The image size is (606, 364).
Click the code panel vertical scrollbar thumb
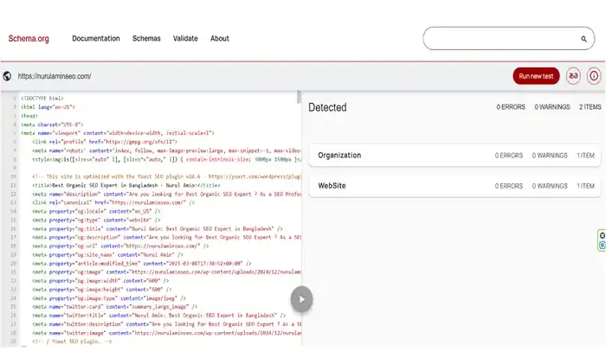pyautogui.click(x=299, y=97)
